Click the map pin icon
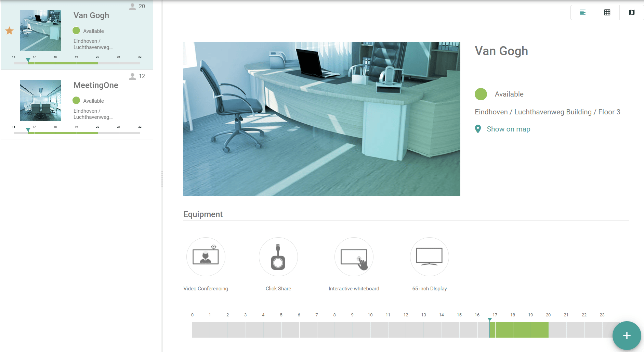The image size is (644, 352). 478,129
